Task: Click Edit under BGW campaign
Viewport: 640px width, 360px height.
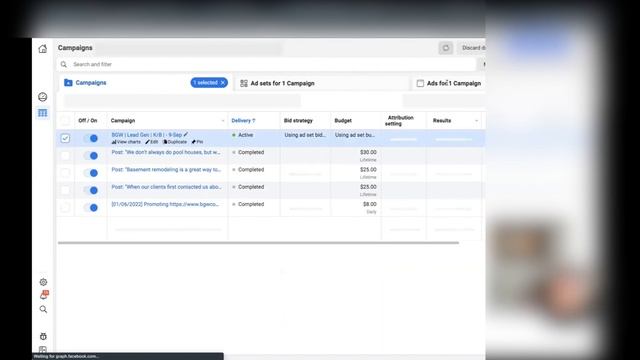Action: [152, 142]
